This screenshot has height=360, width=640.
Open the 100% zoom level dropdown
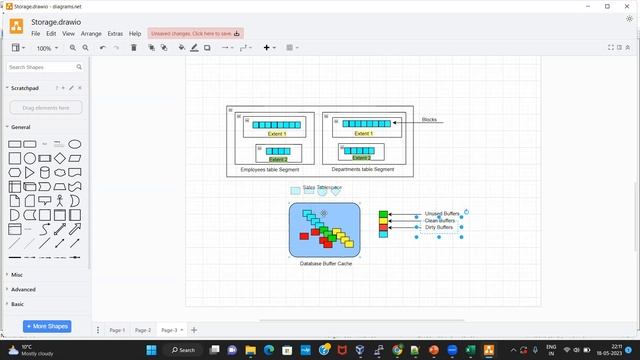(x=47, y=48)
